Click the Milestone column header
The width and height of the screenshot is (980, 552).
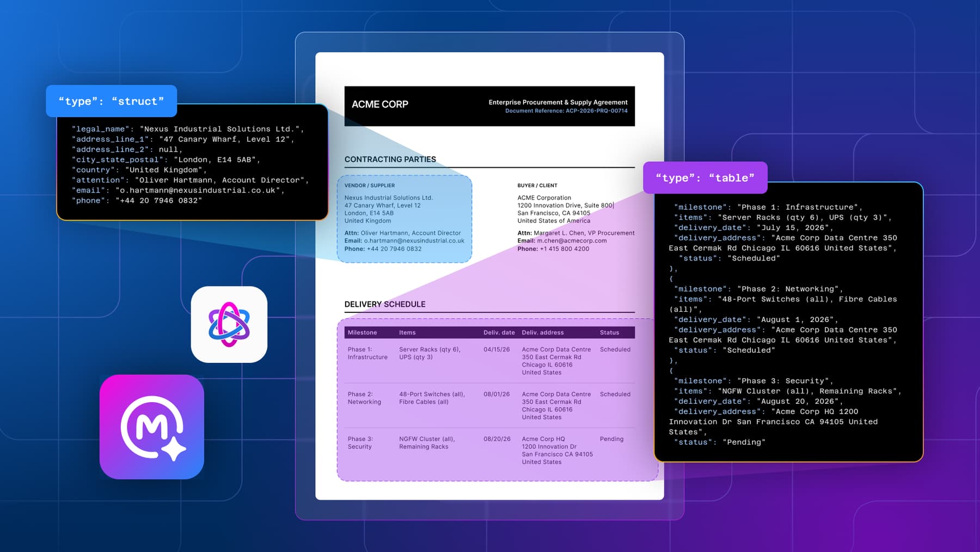coord(363,332)
